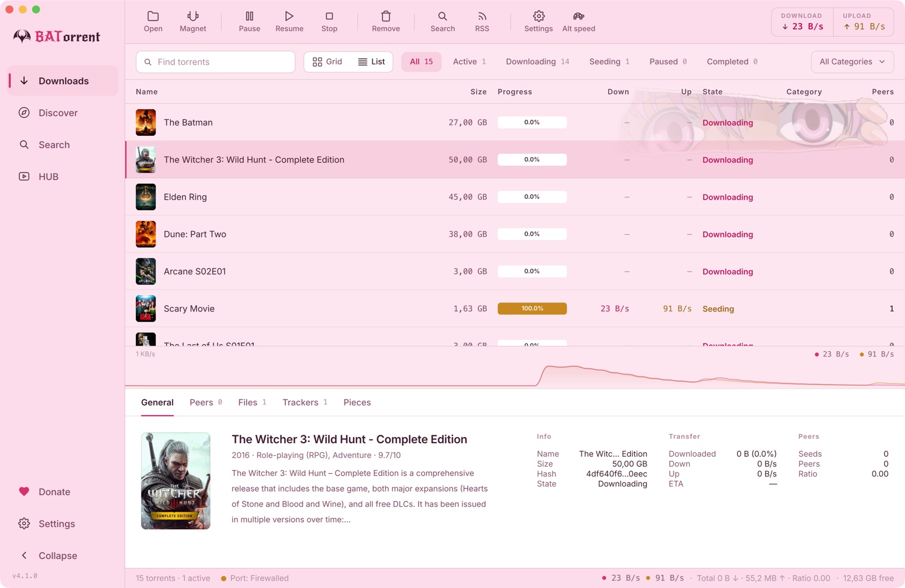905x588 pixels.
Task: Open the Files details tab
Action: tap(252, 403)
